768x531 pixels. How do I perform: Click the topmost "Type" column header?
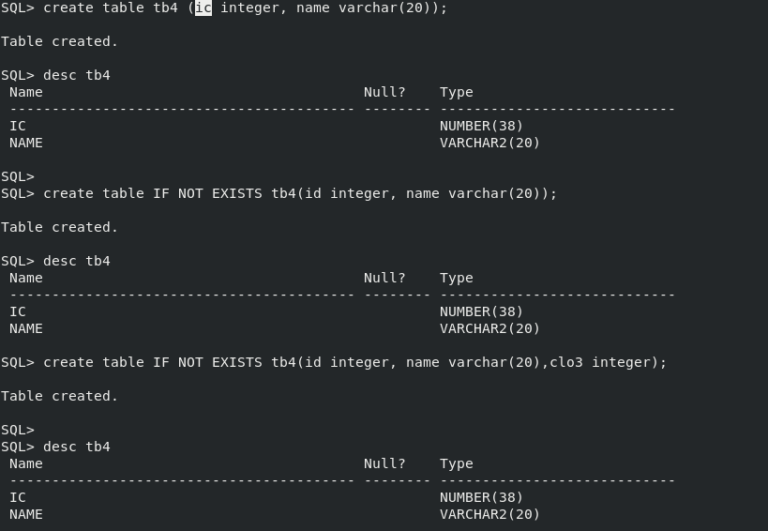pyautogui.click(x=456, y=92)
